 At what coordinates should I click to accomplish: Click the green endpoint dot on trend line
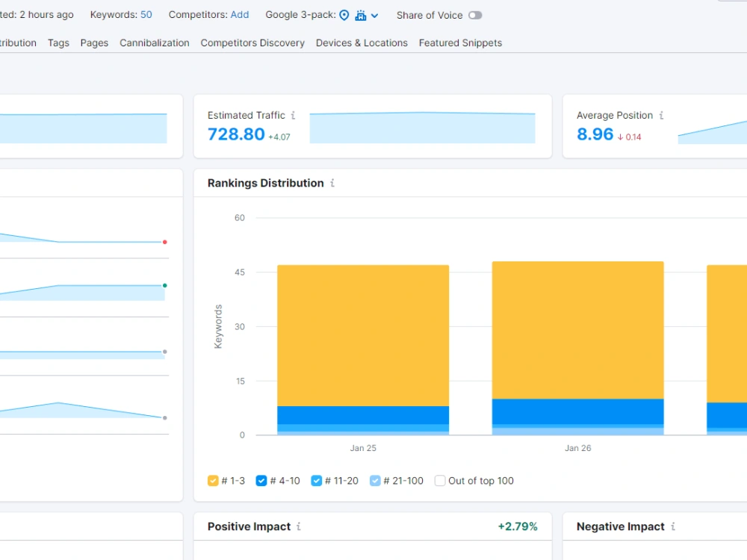click(165, 286)
